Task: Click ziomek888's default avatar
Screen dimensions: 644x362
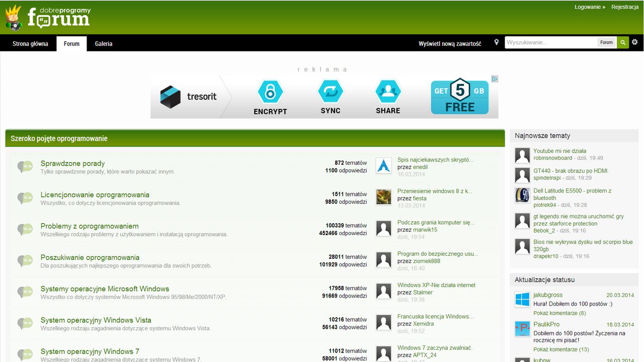Action: (x=384, y=260)
